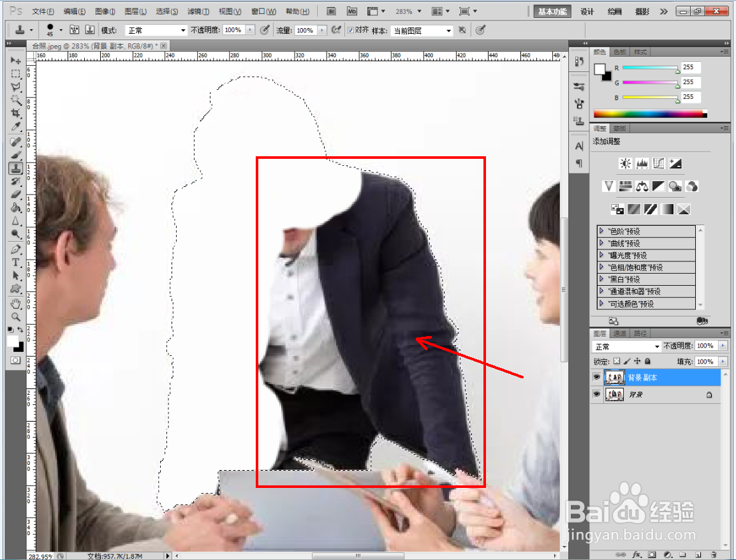
Task: Add a Brightness/Contrast adjustment
Action: point(625,163)
